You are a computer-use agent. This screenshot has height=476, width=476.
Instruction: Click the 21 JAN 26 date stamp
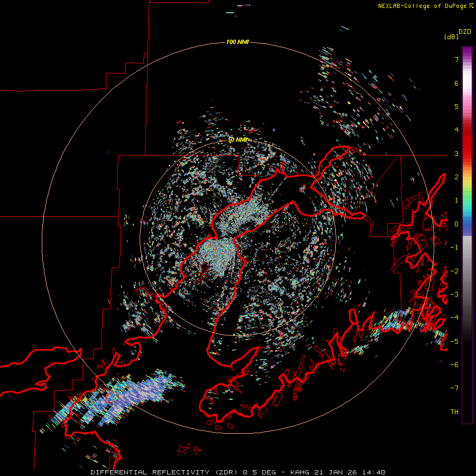[335, 472]
